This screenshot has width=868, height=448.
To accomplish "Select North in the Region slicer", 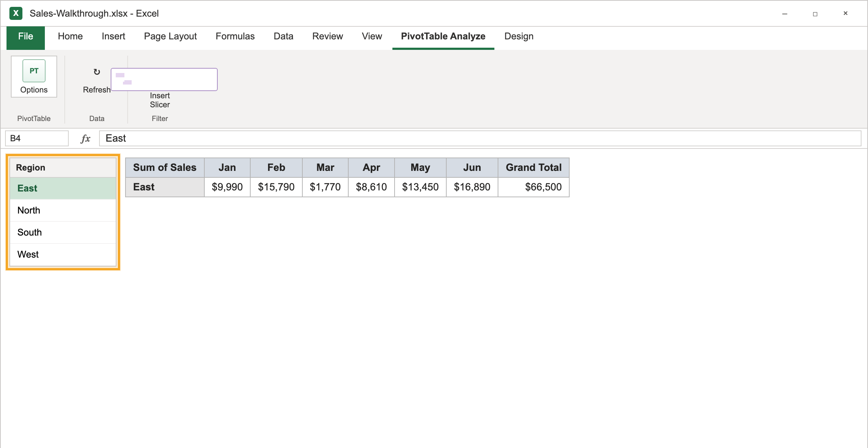I will [x=63, y=210].
